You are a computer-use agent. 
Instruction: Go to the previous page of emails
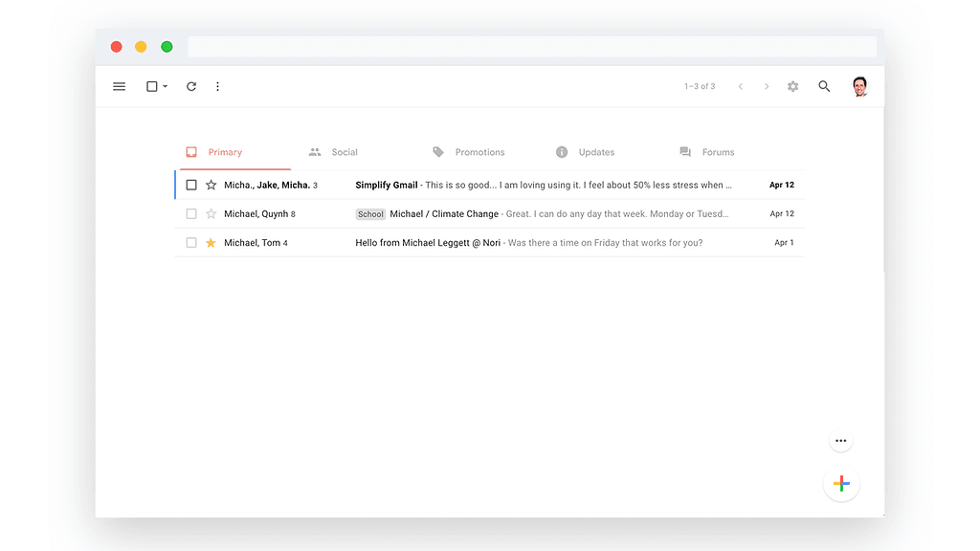coord(740,86)
